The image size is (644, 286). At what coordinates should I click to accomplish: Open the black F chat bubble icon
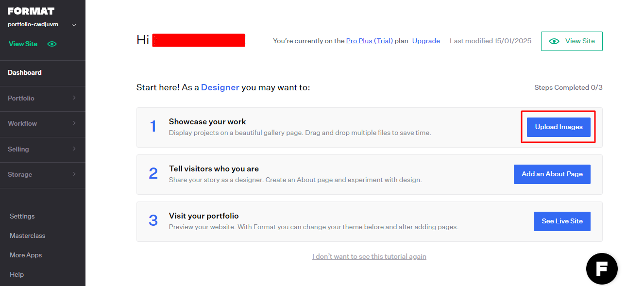pyautogui.click(x=602, y=269)
